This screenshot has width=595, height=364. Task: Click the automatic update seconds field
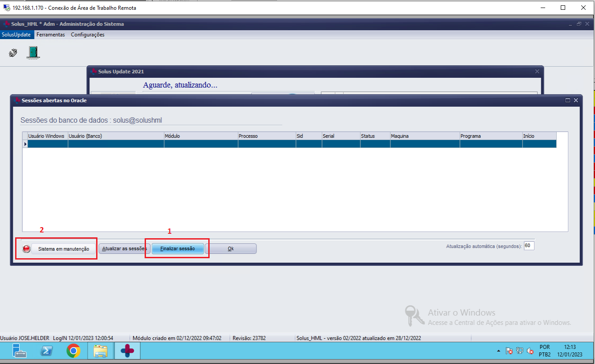point(529,246)
